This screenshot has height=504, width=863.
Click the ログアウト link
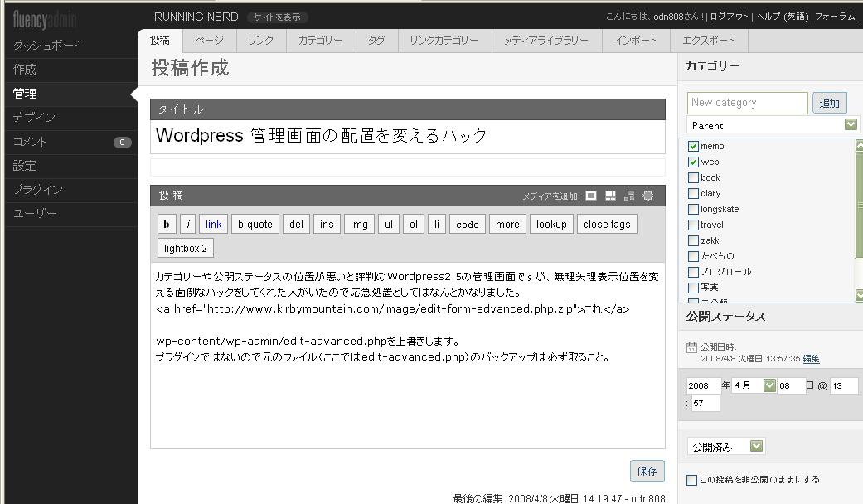tap(730, 17)
